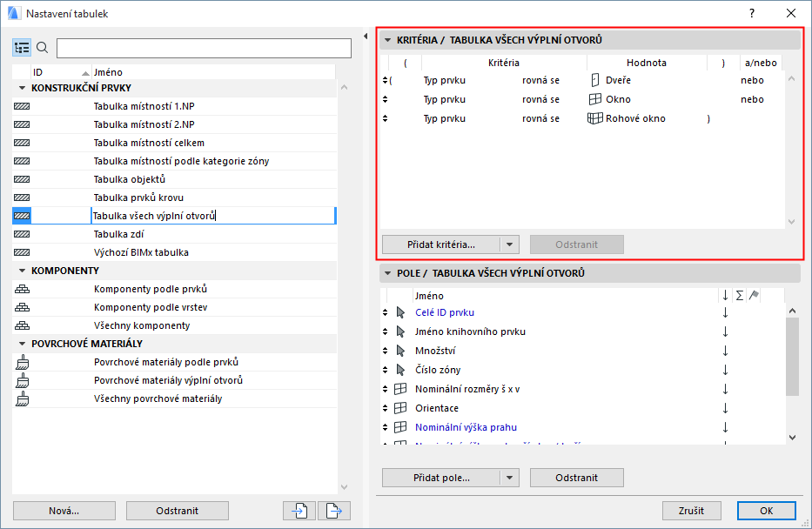The height and width of the screenshot is (529, 812).
Task: Collapse the POLE panel
Action: (387, 273)
